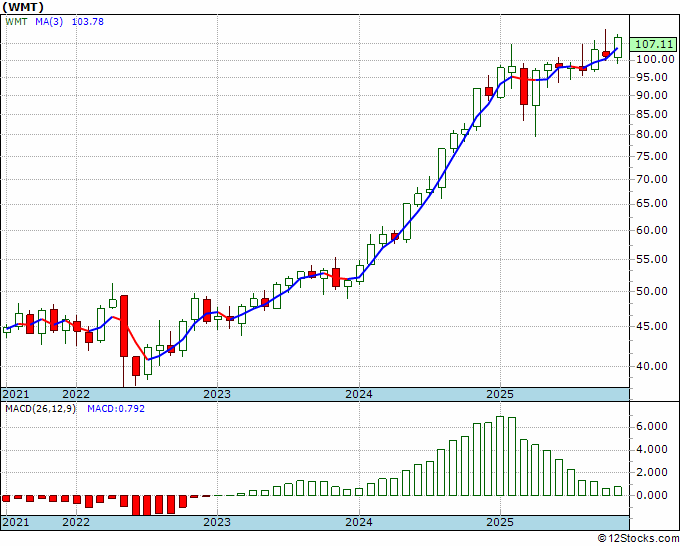The image size is (680, 546).
Task: Select the 103.78 moving average value
Action: tap(88, 21)
